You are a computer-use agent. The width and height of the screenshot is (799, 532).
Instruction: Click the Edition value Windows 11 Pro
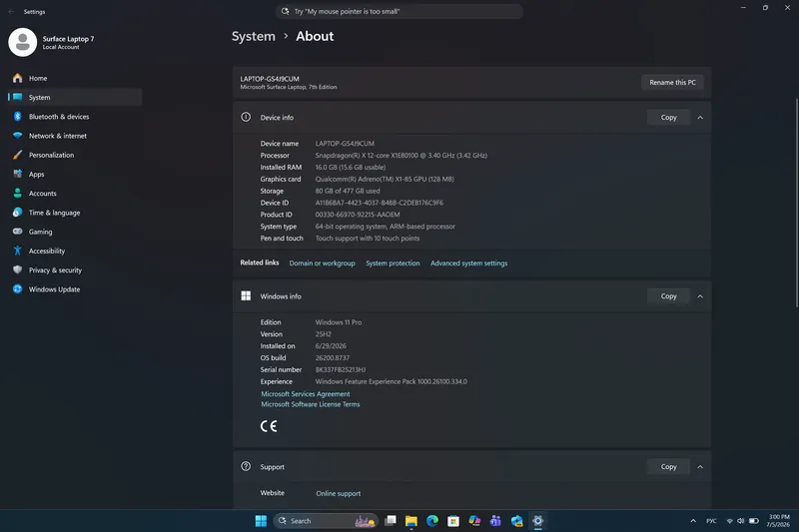point(339,322)
